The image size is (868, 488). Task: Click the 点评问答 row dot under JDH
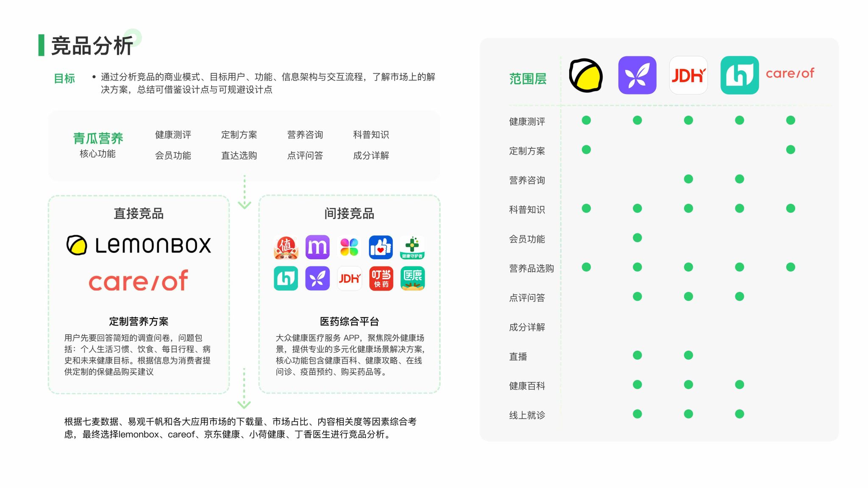click(x=688, y=296)
